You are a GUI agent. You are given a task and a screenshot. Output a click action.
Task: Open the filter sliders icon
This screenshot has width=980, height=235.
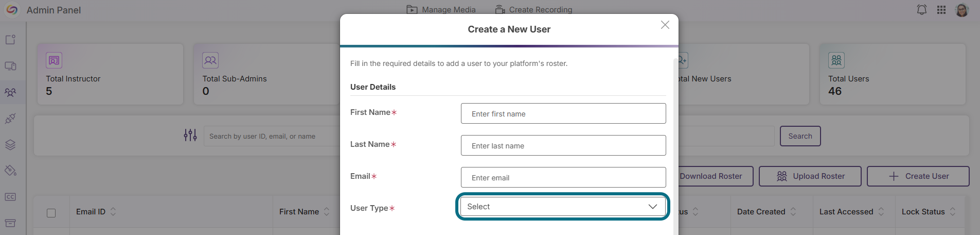(190, 135)
